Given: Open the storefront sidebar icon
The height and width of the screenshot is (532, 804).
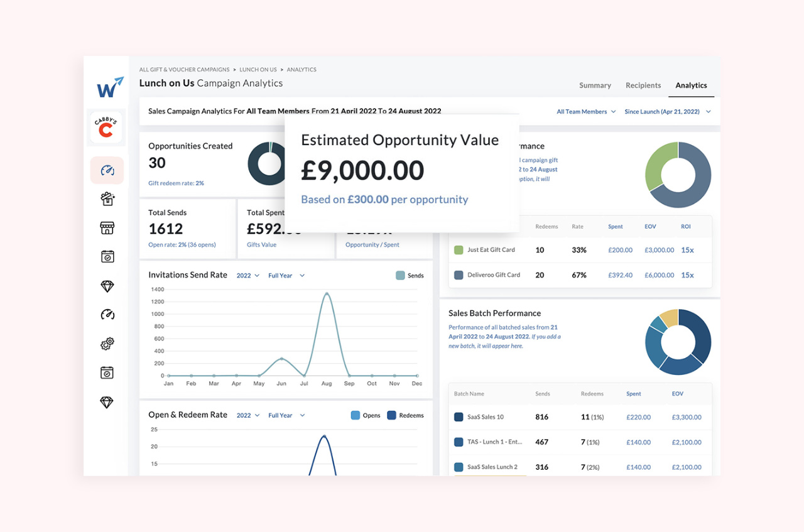Looking at the screenshot, I should click(x=107, y=227).
